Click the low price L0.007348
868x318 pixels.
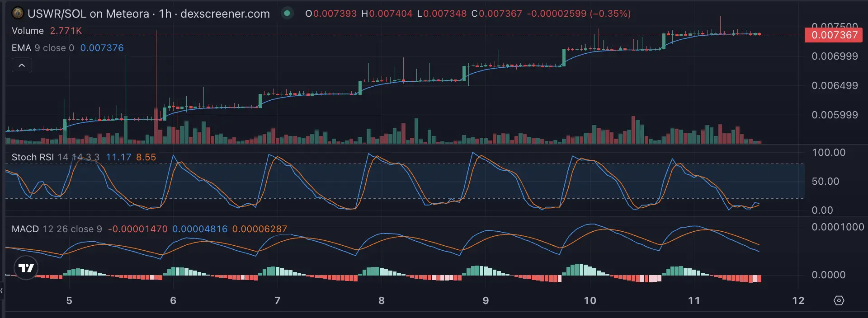pyautogui.click(x=442, y=14)
